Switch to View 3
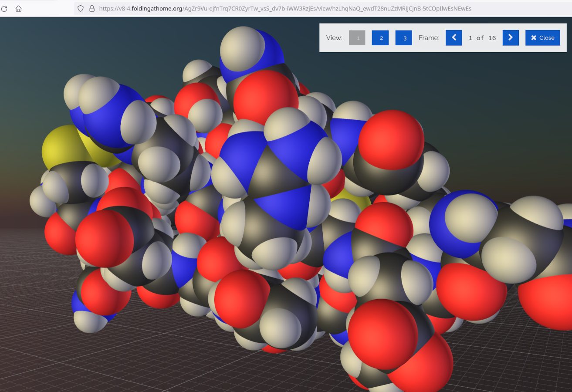 [x=403, y=37]
